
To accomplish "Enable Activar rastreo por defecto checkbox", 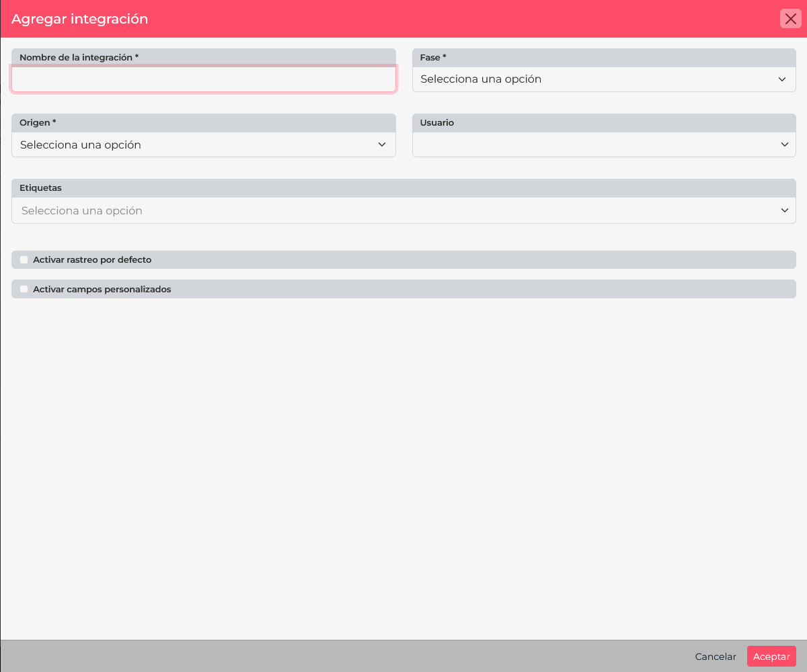I will (x=24, y=259).
